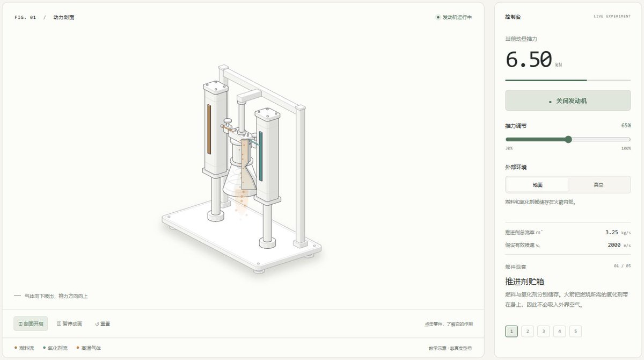Reset the experiment with 重置
644x360 pixels.
[x=103, y=323]
